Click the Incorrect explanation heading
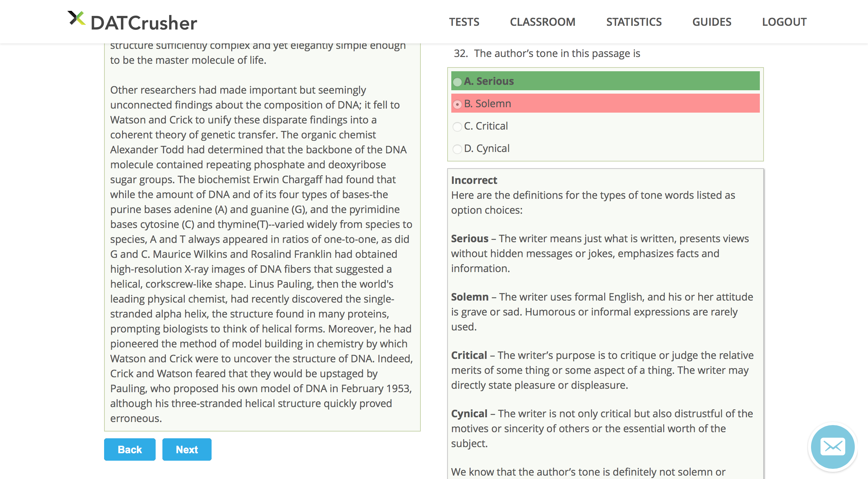 click(474, 180)
